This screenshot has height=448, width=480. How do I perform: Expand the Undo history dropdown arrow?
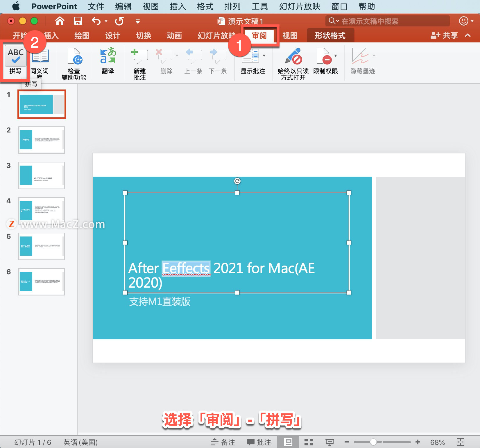(x=106, y=21)
